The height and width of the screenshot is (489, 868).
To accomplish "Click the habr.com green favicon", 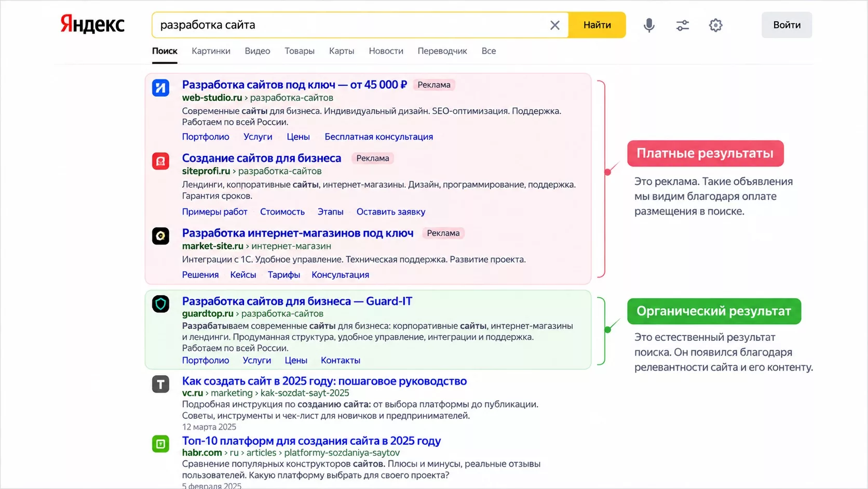I will [160, 444].
